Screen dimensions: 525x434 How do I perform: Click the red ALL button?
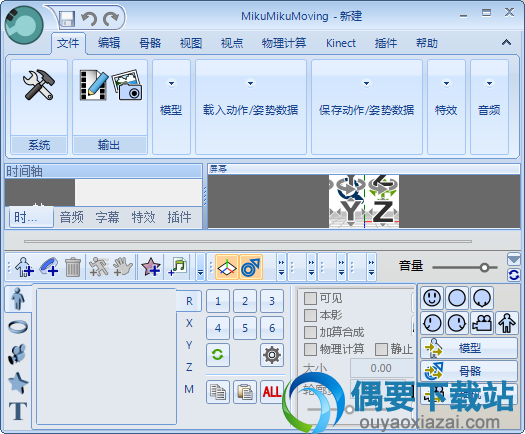tap(272, 391)
